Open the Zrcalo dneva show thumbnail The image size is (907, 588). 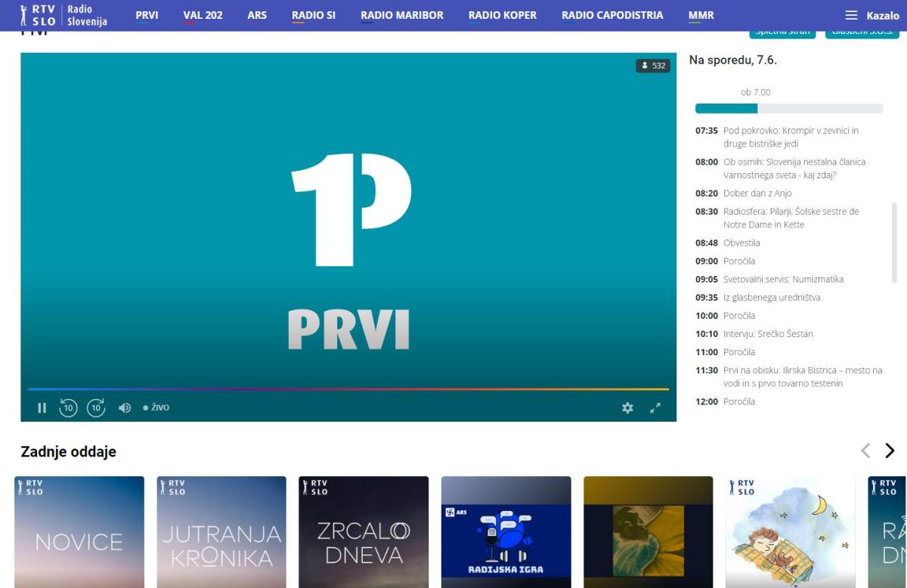364,532
